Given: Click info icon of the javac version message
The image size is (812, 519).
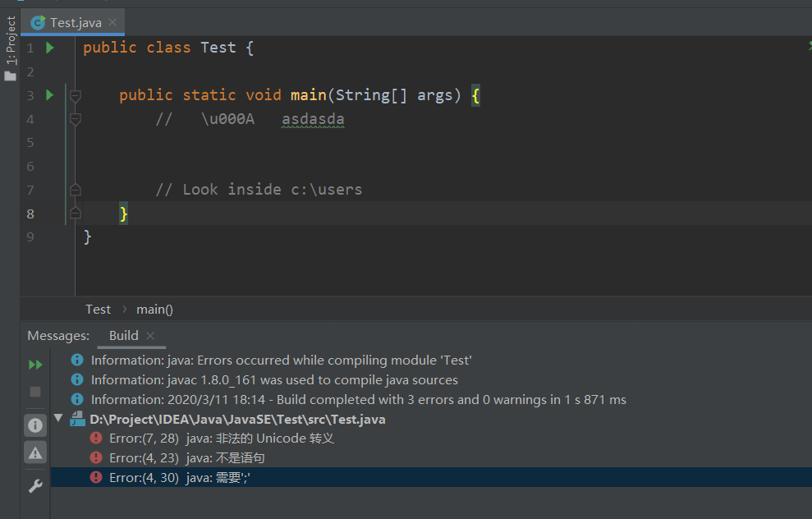Looking at the screenshot, I should tap(77, 379).
